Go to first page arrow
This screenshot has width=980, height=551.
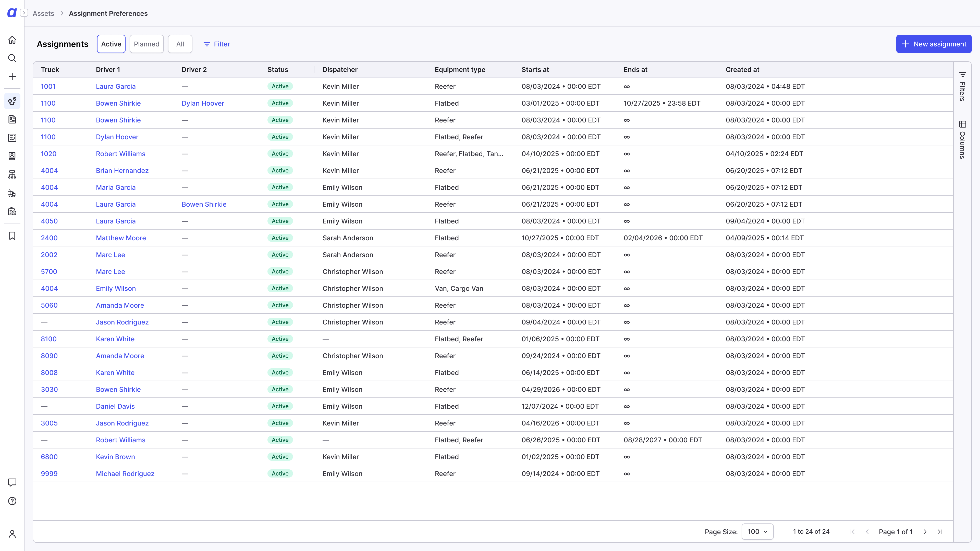pyautogui.click(x=852, y=532)
